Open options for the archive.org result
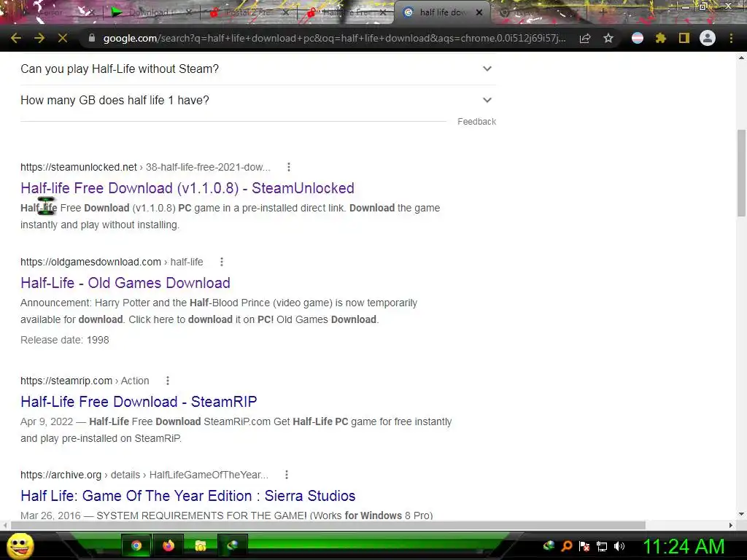 [286, 475]
